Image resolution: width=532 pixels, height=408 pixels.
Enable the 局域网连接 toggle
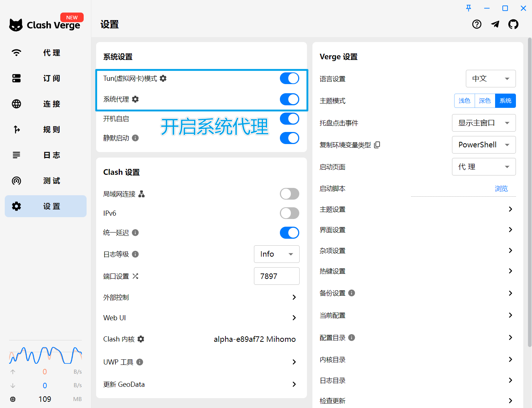point(289,194)
